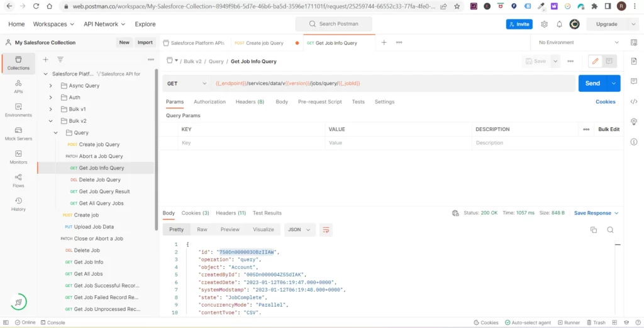Click the Import button
644x328 pixels.
point(145,42)
